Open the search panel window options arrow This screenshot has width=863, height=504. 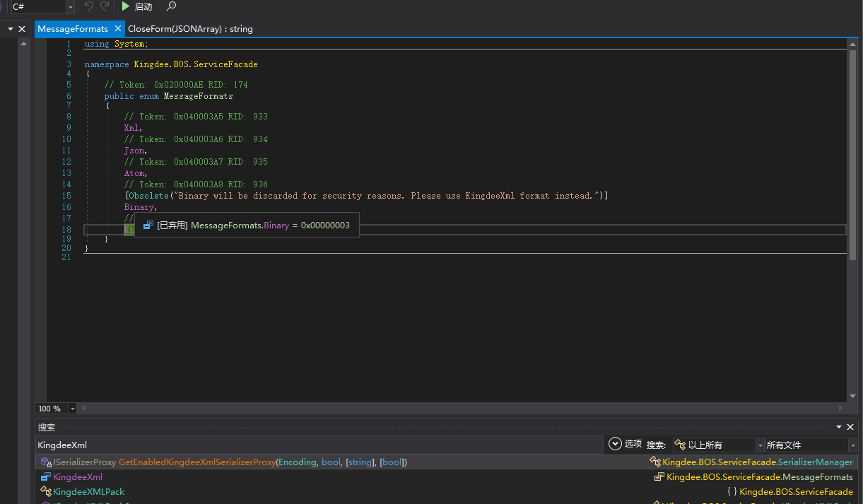[x=840, y=427]
